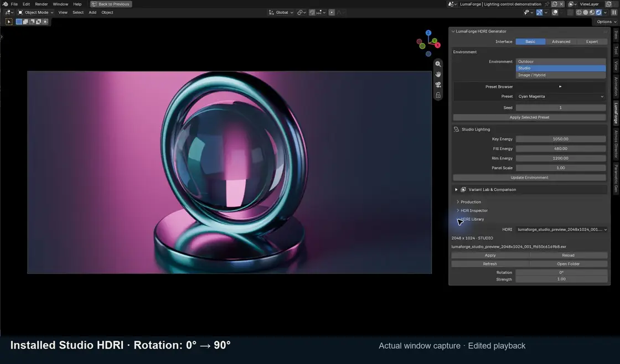Image resolution: width=620 pixels, height=364 pixels.
Task: Open the pivot point dropdown
Action: [x=302, y=12]
